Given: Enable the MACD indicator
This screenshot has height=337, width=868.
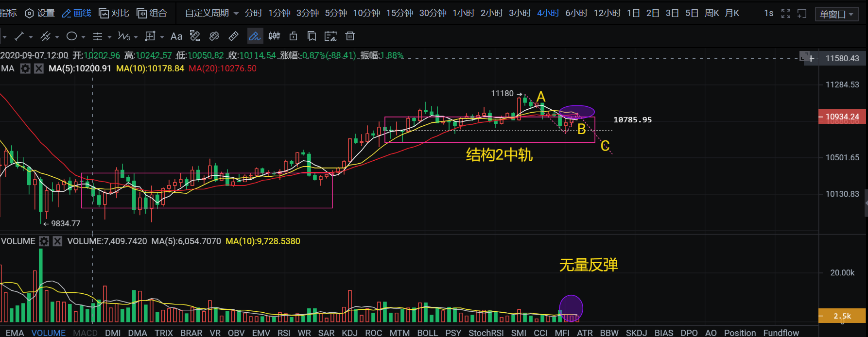Looking at the screenshot, I should click(x=85, y=333).
